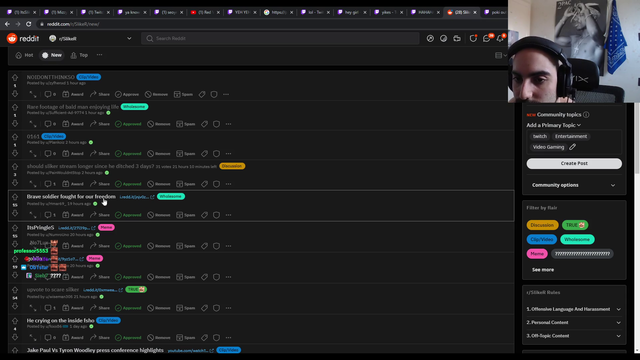Open more options on He crying post
Viewport: 640px width, 360px height.
tap(229, 338)
